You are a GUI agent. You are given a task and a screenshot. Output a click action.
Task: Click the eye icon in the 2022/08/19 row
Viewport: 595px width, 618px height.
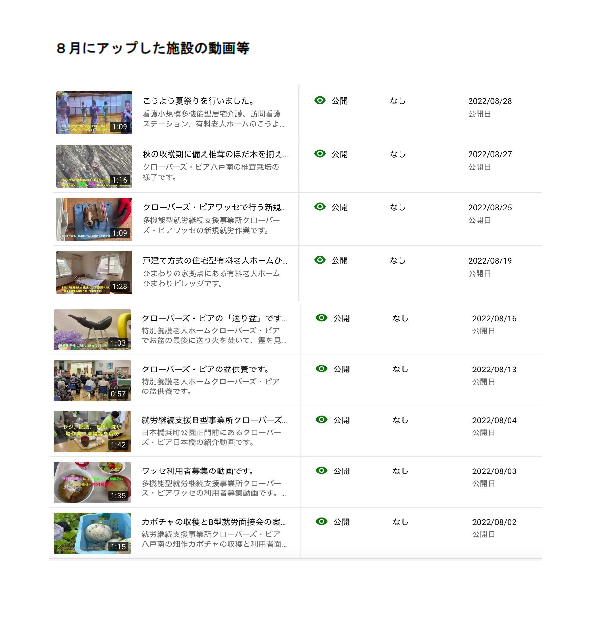(x=320, y=260)
